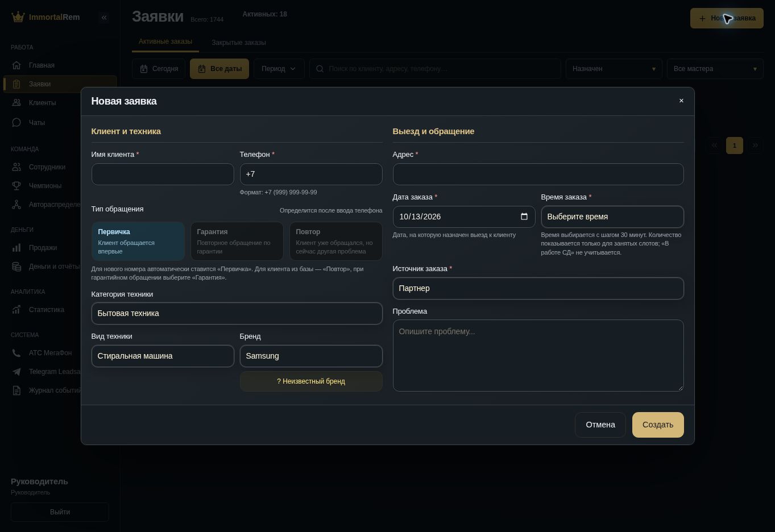Image resolution: width=775 pixels, height=532 pixels.
Task: Click the Продажи bar chart icon
Action: click(x=16, y=248)
